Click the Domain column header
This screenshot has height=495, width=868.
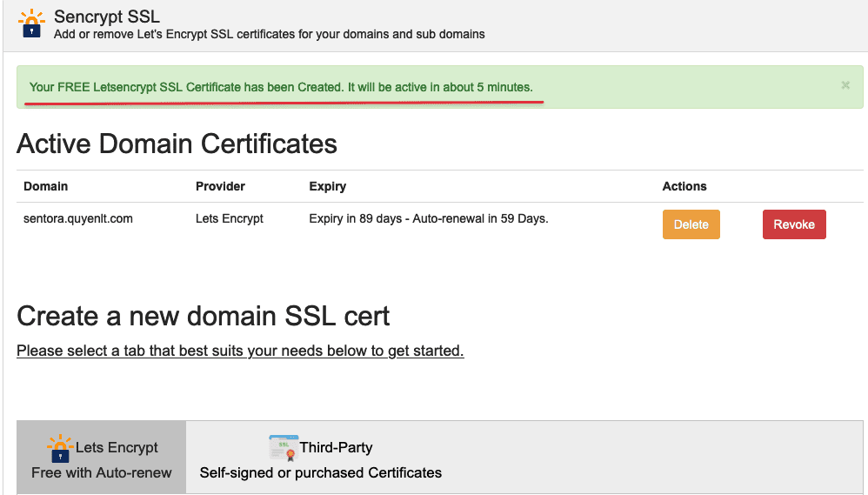(45, 186)
